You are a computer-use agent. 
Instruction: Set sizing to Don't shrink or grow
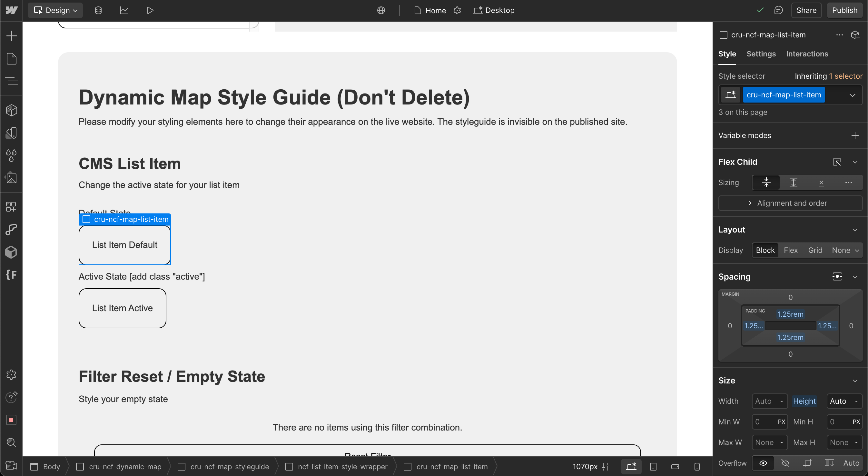tap(821, 183)
